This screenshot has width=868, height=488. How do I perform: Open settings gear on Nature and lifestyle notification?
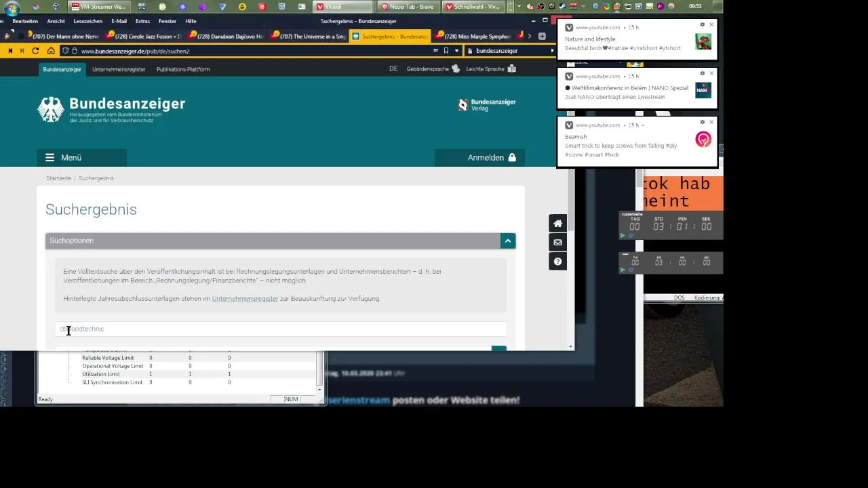(x=703, y=25)
